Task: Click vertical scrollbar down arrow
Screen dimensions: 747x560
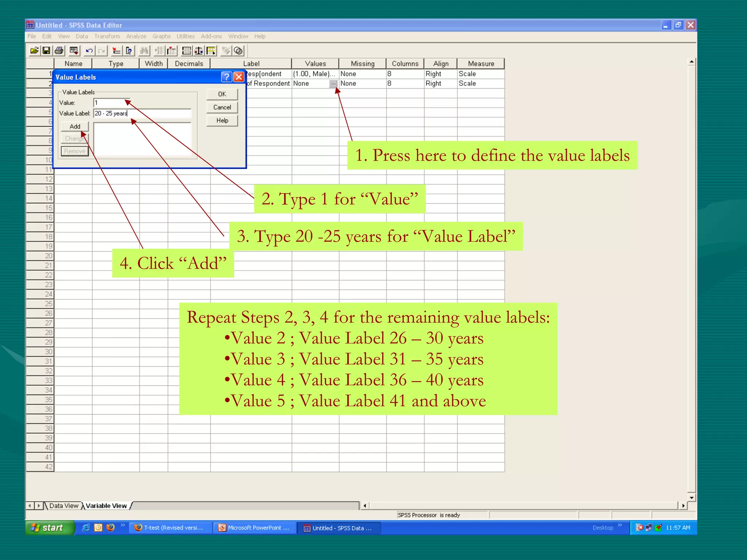Action: coord(691,498)
